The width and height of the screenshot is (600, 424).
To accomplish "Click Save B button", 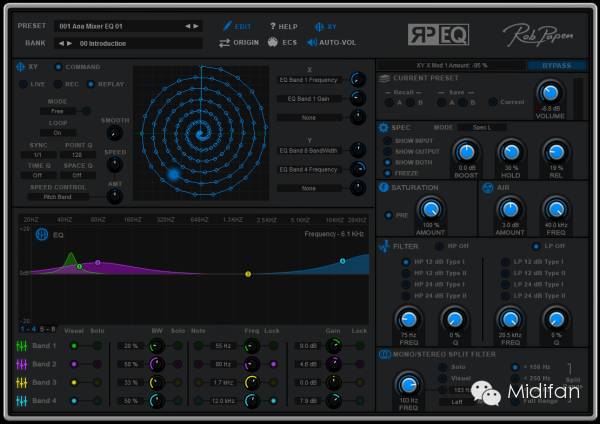I will [462, 102].
